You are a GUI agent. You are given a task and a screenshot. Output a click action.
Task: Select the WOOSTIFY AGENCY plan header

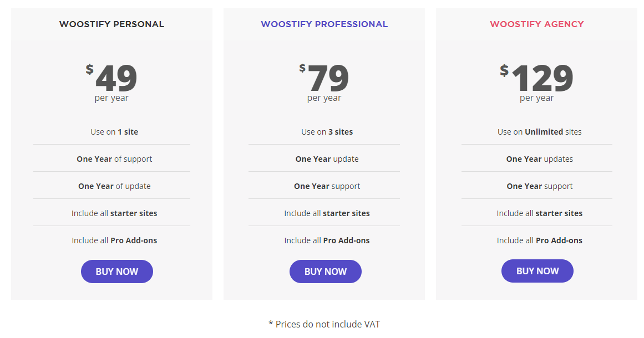tap(536, 24)
